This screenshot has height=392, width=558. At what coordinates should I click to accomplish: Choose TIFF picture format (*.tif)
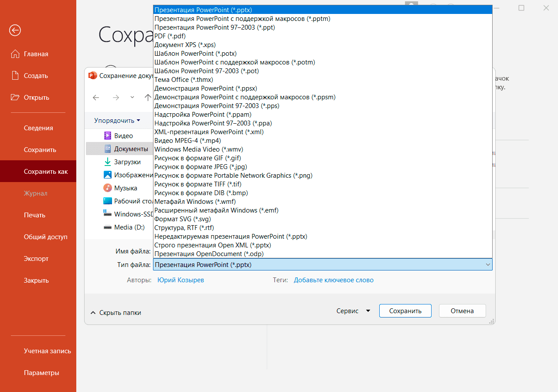click(x=323, y=184)
